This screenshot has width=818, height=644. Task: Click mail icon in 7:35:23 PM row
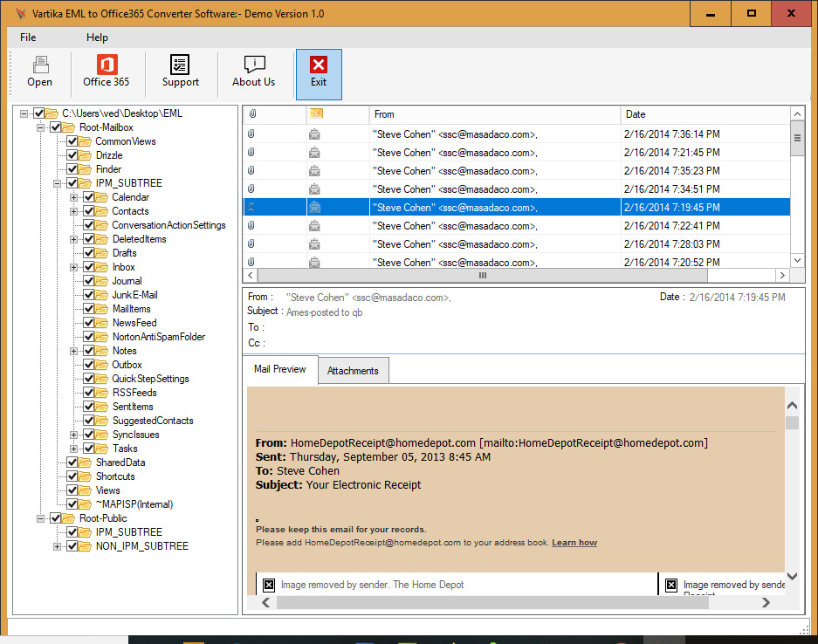coord(314,171)
